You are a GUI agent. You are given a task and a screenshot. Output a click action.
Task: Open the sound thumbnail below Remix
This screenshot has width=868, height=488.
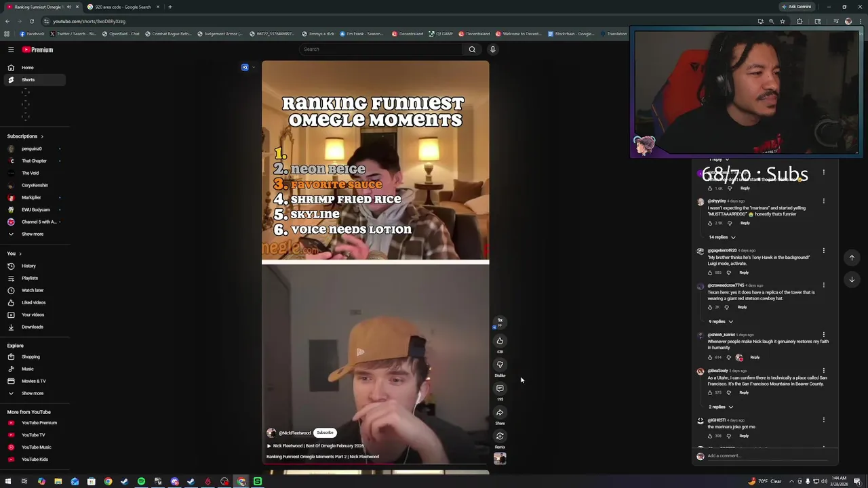[x=500, y=458]
